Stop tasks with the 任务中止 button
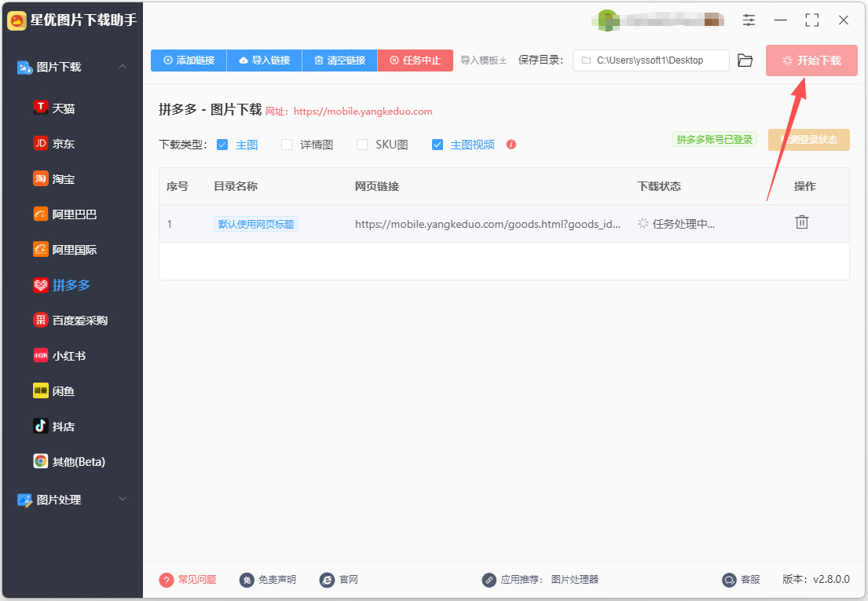Image resolution: width=868 pixels, height=601 pixels. 416,60
